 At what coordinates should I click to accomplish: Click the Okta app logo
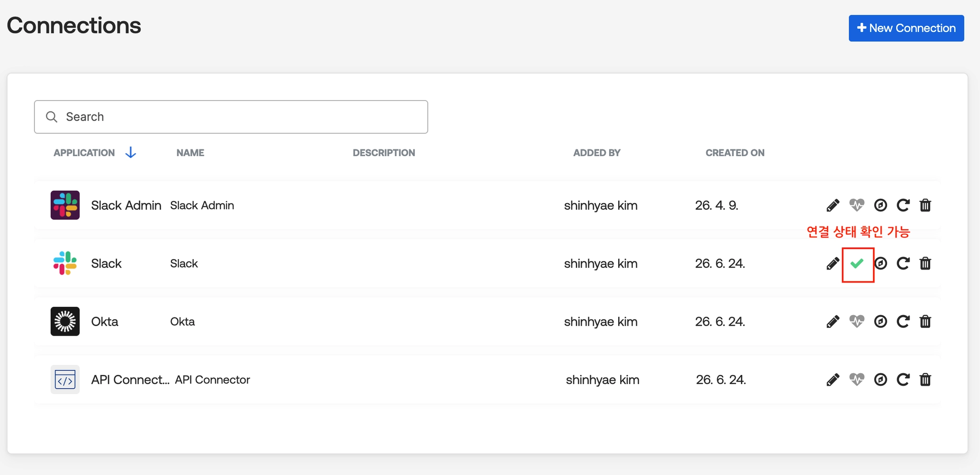[65, 321]
